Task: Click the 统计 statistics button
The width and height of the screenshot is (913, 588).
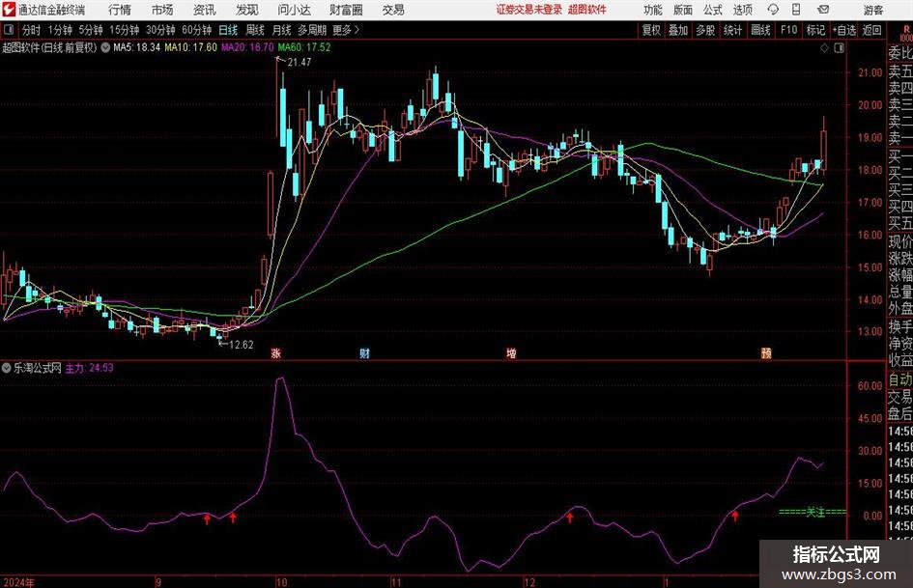Action: [732, 30]
